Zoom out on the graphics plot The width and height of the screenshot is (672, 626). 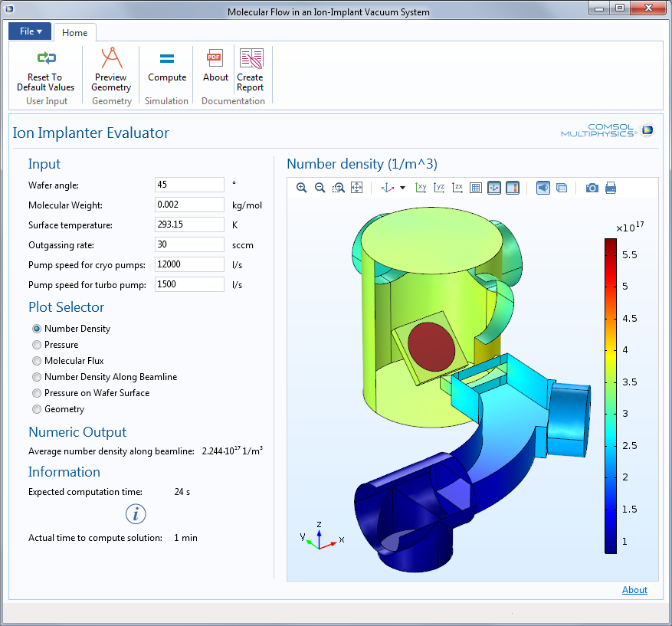pos(320,188)
